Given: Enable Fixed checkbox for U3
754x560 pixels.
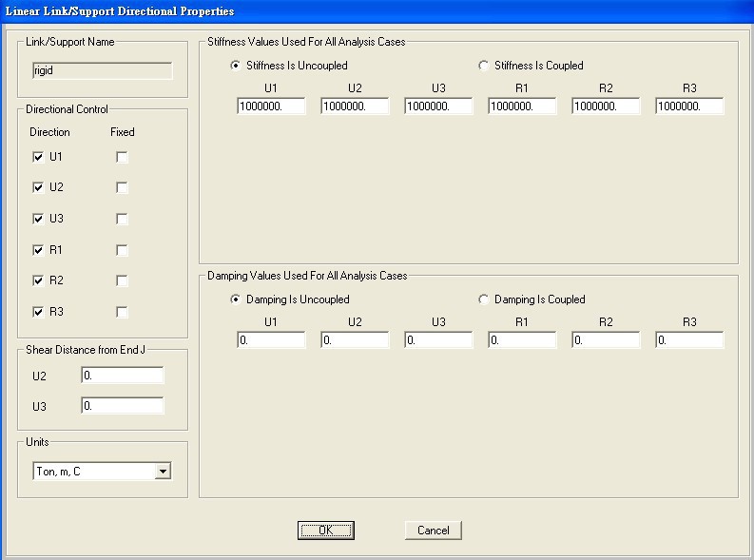Looking at the screenshot, I should point(122,220).
